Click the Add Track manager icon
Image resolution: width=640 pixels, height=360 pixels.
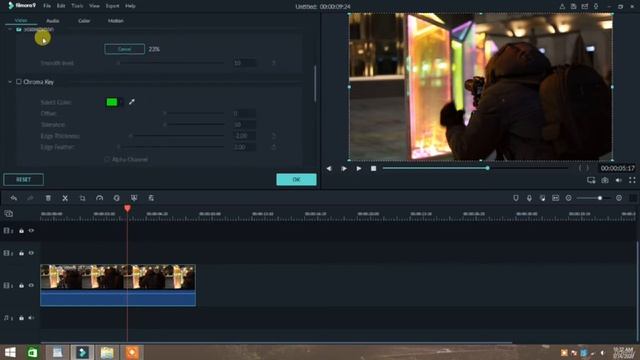click(x=8, y=213)
